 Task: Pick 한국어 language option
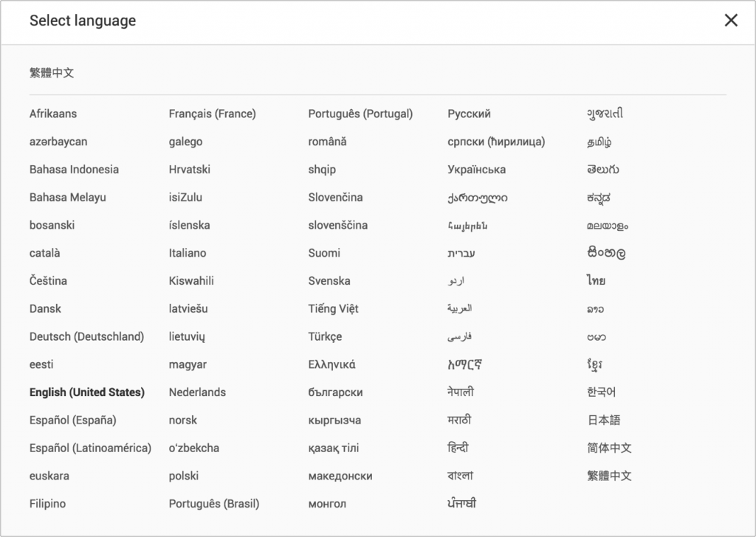(601, 392)
